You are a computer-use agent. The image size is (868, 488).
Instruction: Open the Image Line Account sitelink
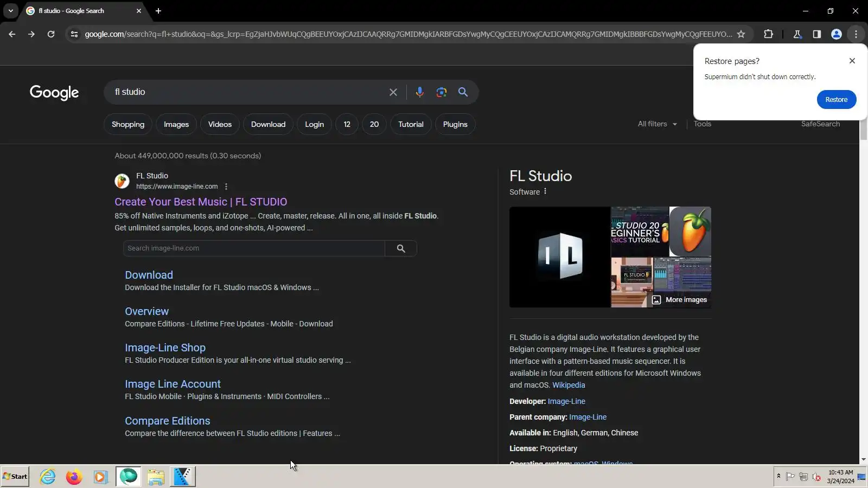pos(173,384)
